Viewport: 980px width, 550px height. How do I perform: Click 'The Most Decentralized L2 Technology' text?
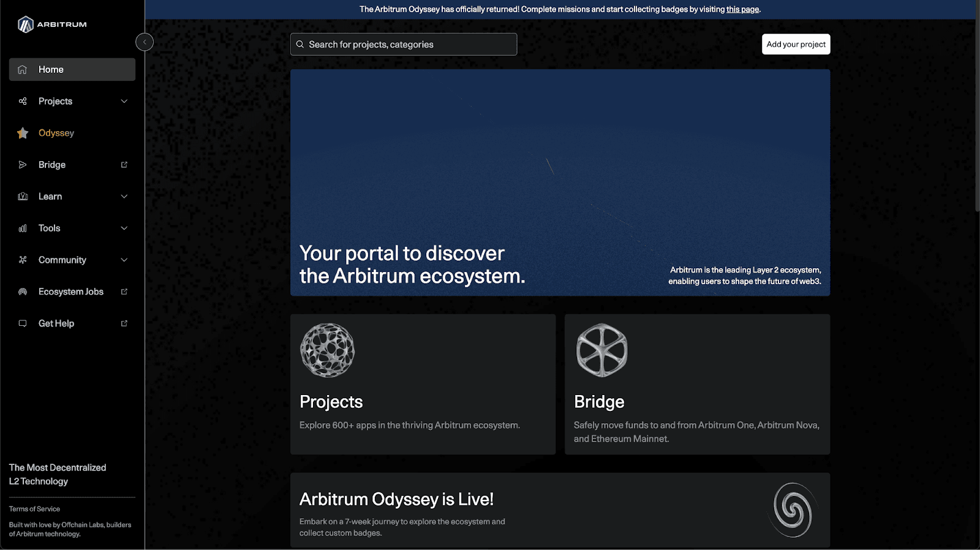[58, 475]
